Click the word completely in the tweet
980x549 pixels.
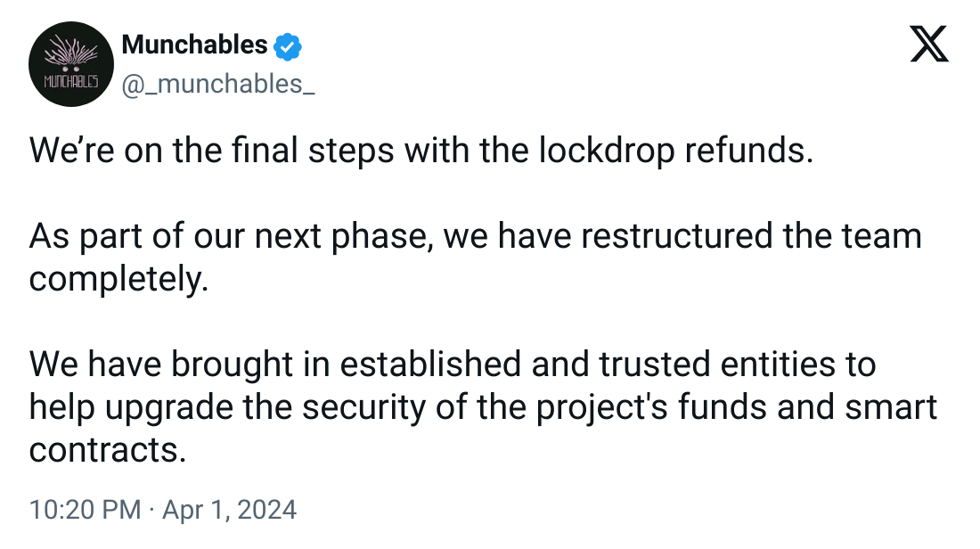click(x=118, y=280)
